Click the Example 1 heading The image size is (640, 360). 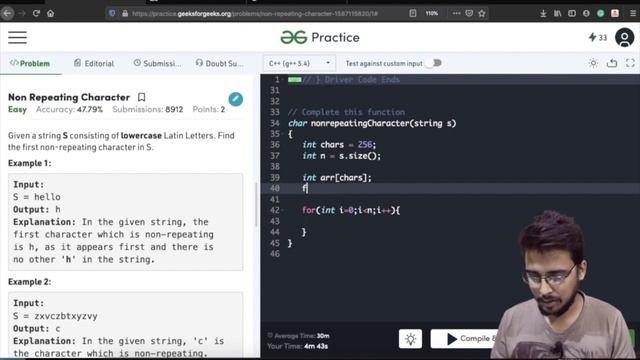[30, 163]
